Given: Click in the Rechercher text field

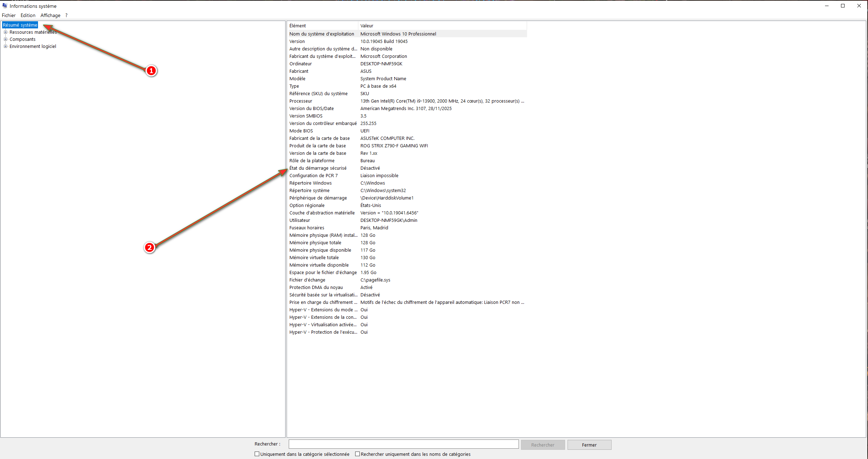Looking at the screenshot, I should pos(403,444).
